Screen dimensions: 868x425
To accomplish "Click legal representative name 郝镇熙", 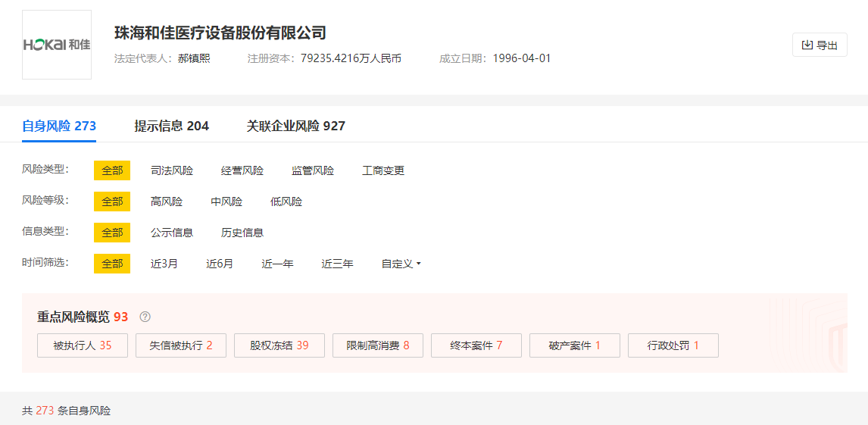I will click(194, 58).
